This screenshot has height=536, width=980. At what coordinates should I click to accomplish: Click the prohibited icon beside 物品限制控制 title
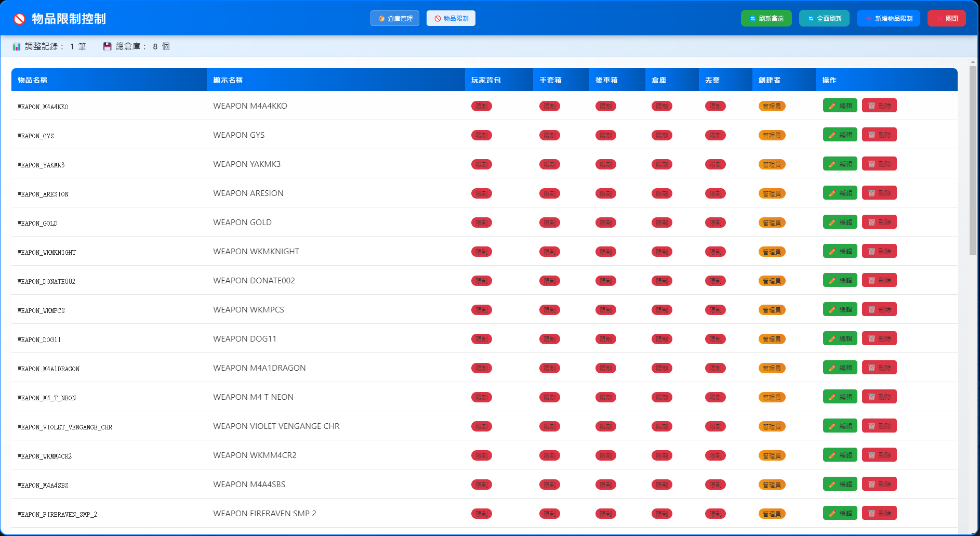pos(20,19)
